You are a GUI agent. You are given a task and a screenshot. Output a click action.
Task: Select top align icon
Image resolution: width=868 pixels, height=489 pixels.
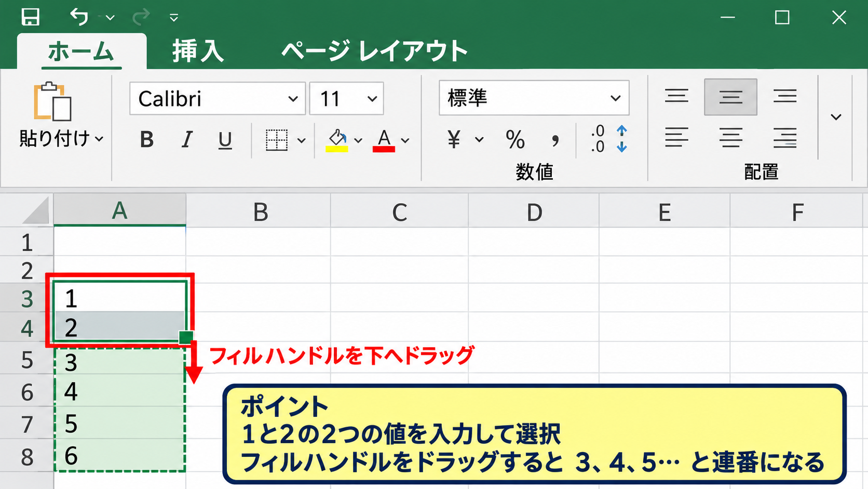(676, 96)
